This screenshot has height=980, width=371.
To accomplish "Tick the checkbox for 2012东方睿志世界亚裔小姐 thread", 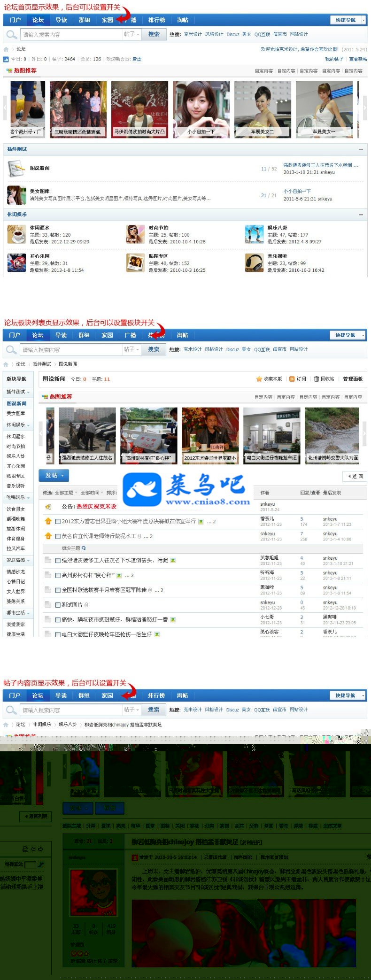I will [x=58, y=521].
